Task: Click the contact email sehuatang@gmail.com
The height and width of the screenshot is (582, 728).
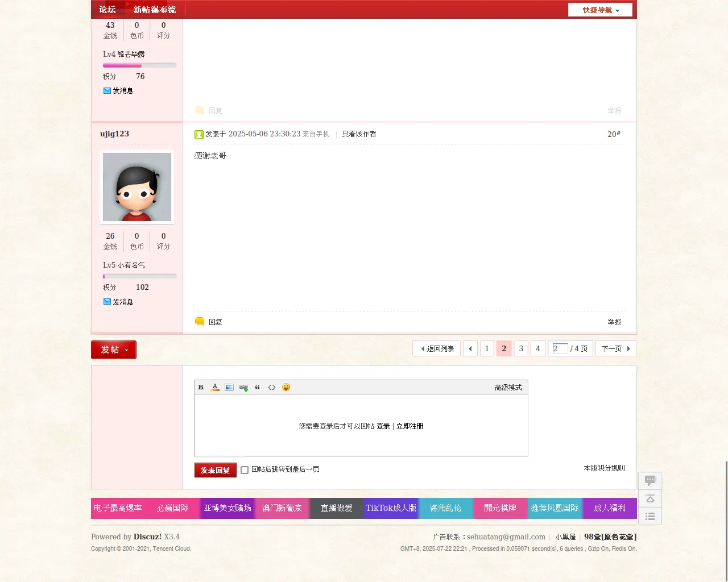Action: (x=506, y=537)
